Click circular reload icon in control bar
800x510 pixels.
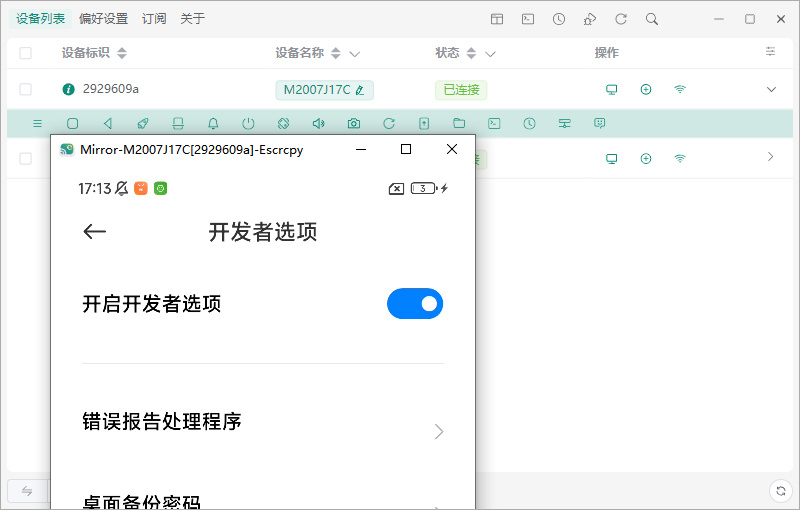(x=389, y=123)
